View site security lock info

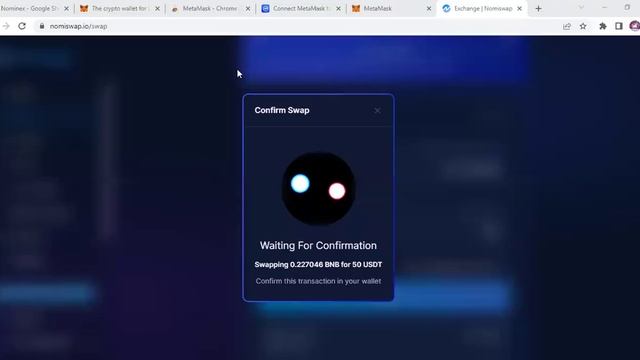click(42, 26)
